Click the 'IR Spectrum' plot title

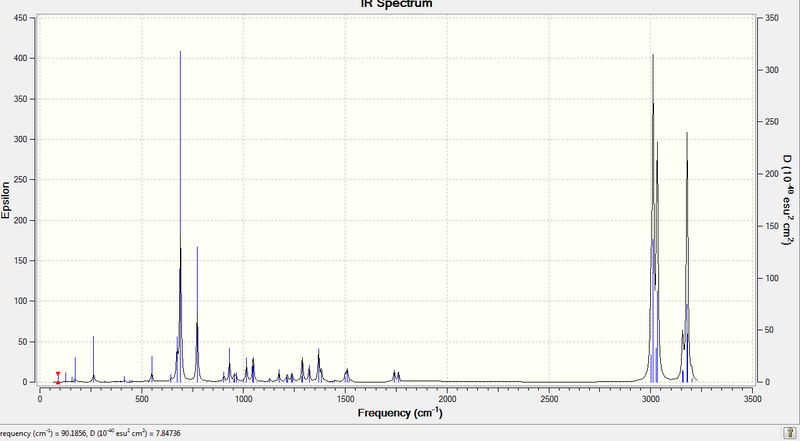point(396,4)
